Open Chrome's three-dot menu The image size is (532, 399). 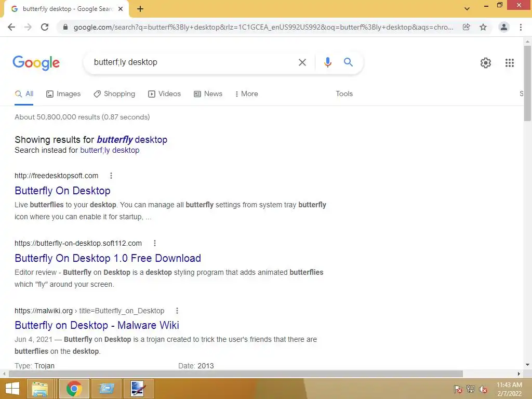point(521,27)
